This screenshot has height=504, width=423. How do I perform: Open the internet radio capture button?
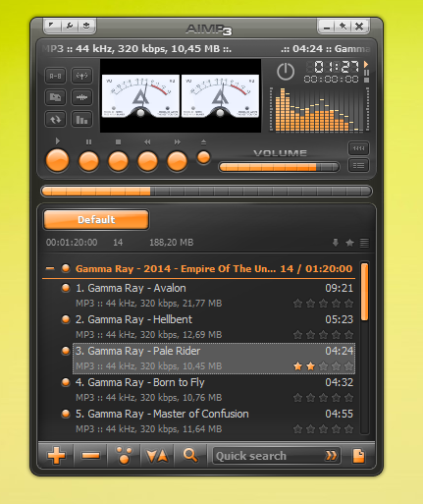pos(81,76)
